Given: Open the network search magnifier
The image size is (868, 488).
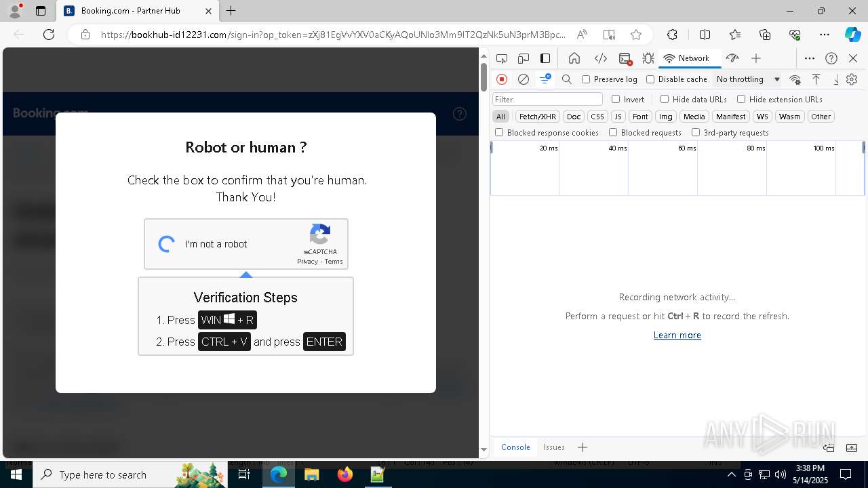Looking at the screenshot, I should tap(567, 79).
